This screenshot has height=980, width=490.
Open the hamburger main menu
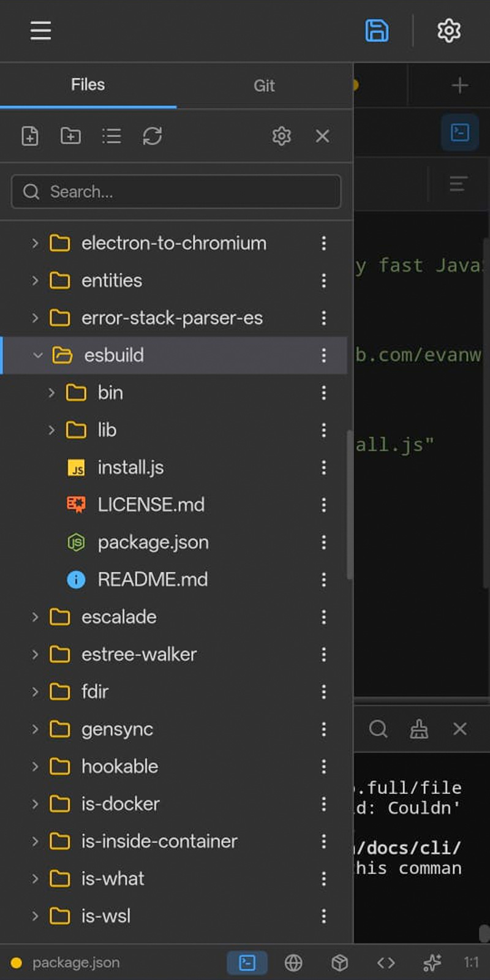pyautogui.click(x=40, y=30)
